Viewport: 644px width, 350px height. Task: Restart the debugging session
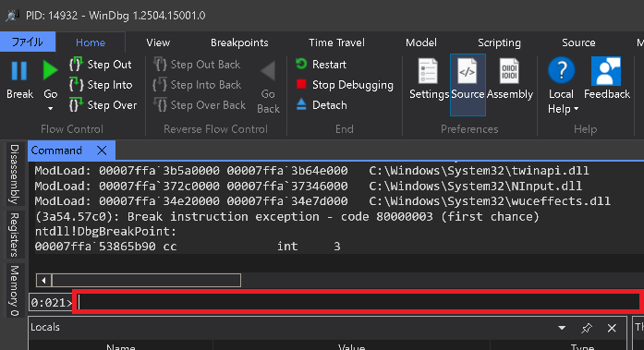[x=321, y=65]
